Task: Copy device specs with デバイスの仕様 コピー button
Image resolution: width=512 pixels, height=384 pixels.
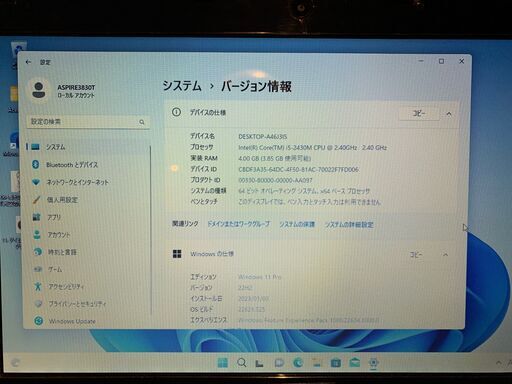Action: 419,113
